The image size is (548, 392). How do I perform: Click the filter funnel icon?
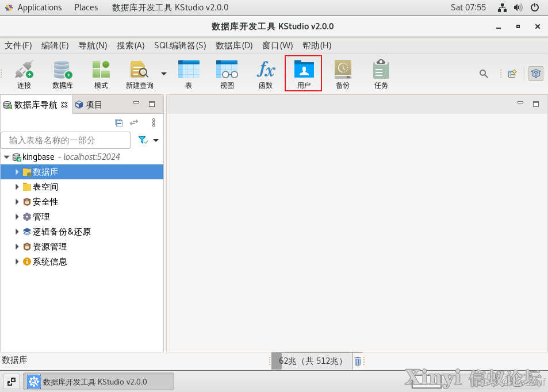[x=143, y=140]
